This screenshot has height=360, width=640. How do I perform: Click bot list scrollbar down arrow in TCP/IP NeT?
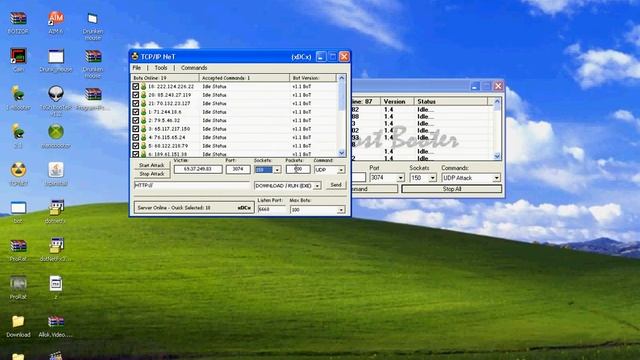[x=342, y=153]
